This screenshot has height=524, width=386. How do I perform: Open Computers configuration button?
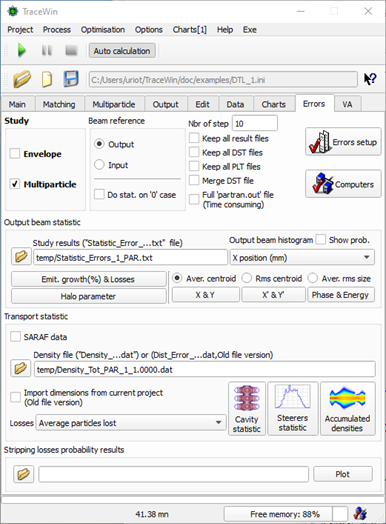(x=343, y=184)
